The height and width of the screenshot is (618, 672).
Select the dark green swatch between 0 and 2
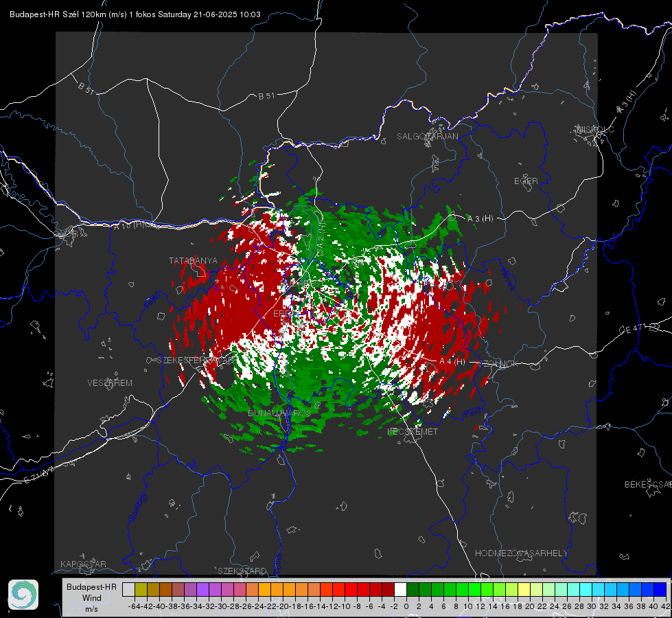pyautogui.click(x=413, y=589)
